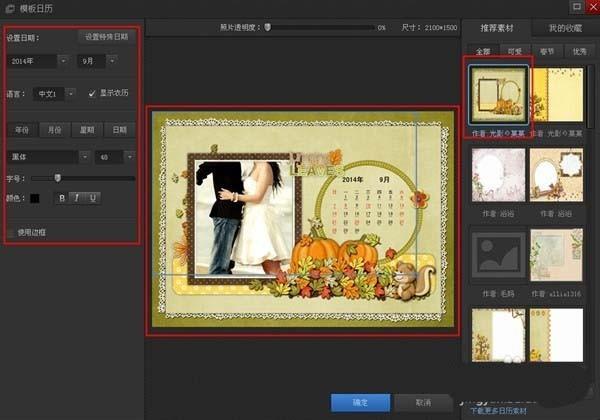Confirm with the blue 确定 button
This screenshot has width=600, height=420.
click(x=360, y=402)
